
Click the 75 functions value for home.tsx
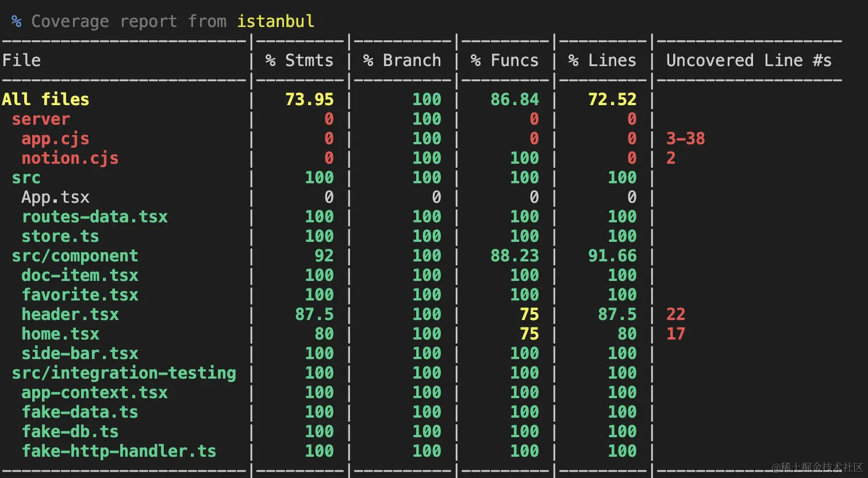(x=529, y=334)
